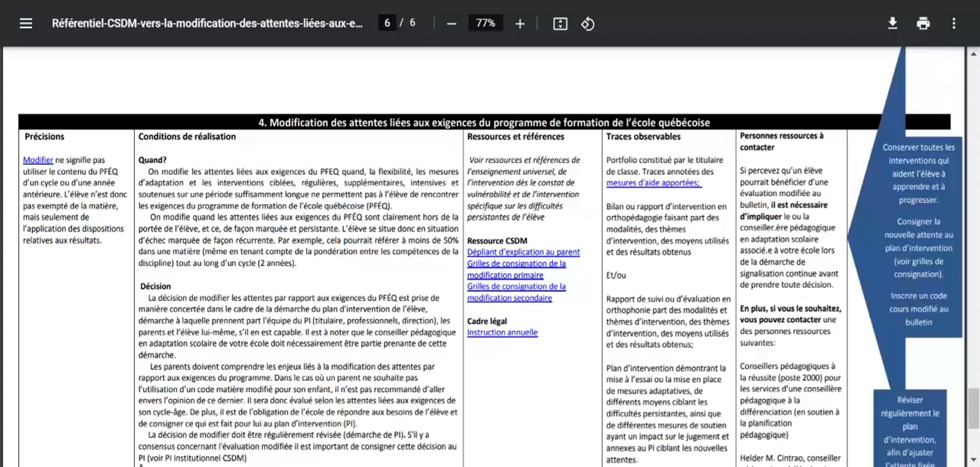Viewport: 980px width, 467px height.
Task: Rotate the document counterclockwise
Action: pos(588,24)
